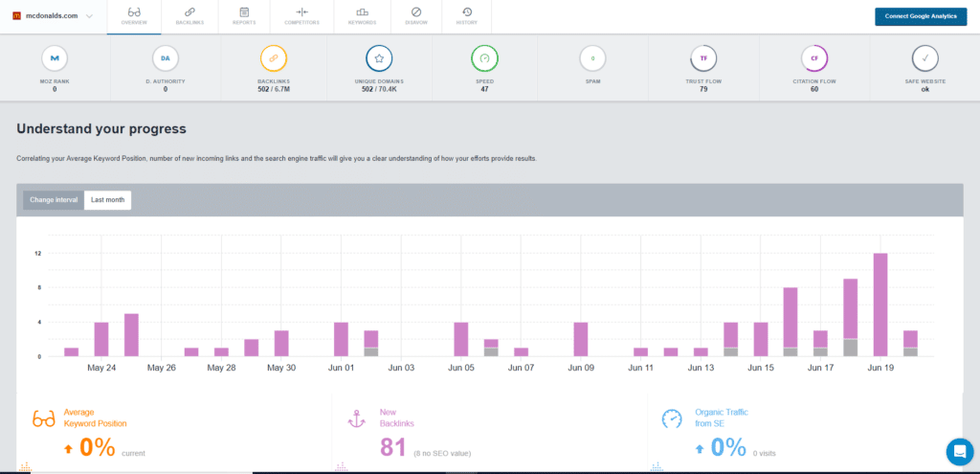This screenshot has width=980, height=474.
Task: Go to the Keywords tab
Action: (362, 15)
